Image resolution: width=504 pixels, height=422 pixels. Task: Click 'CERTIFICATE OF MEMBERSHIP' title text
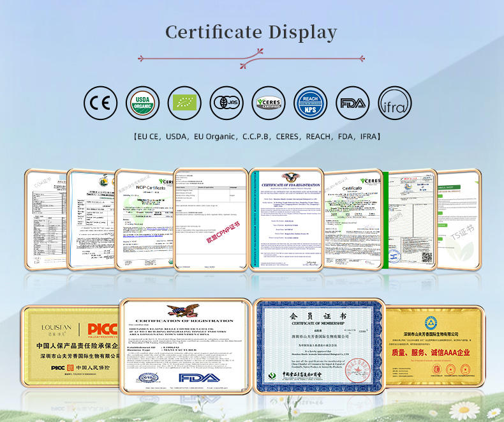pos(318,323)
